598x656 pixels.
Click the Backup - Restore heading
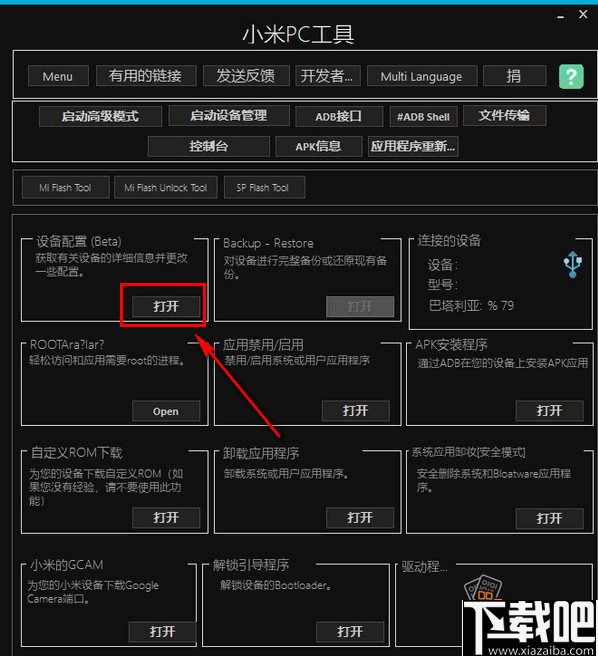click(268, 243)
